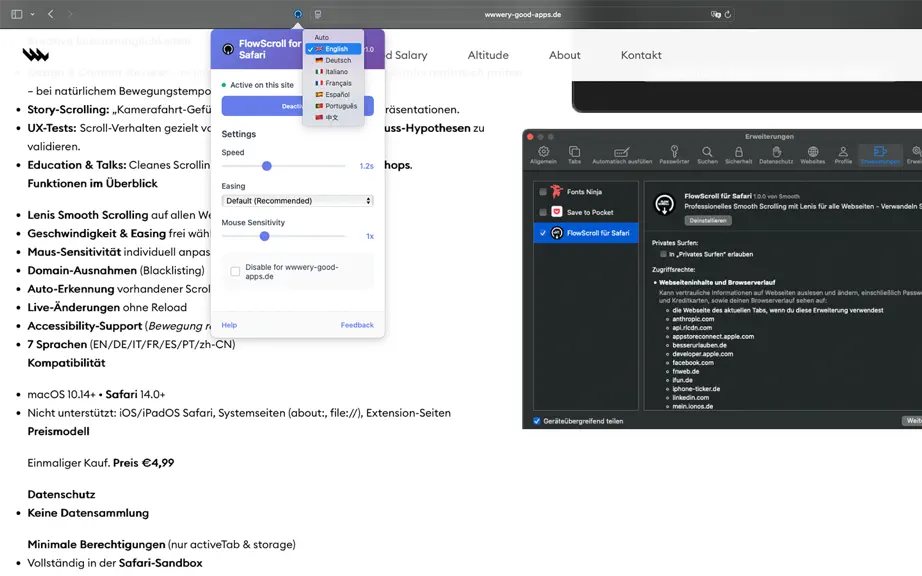Open Sicherheit settings pane
The height and width of the screenshot is (576, 922).
pyautogui.click(x=739, y=155)
